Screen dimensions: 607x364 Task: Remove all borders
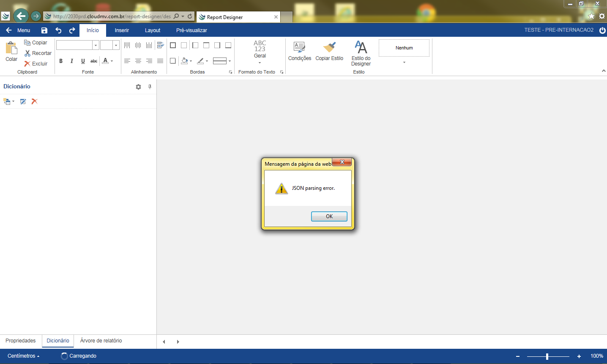[x=184, y=45]
